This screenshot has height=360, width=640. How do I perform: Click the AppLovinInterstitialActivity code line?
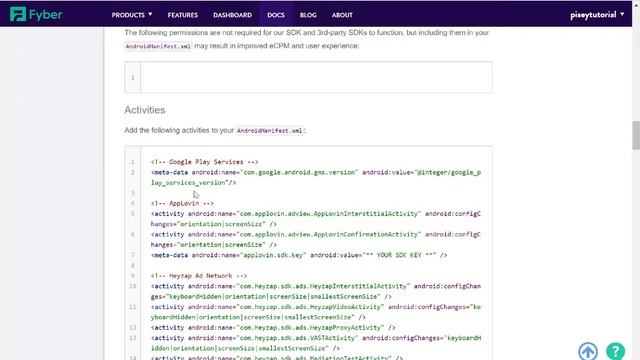click(316, 219)
